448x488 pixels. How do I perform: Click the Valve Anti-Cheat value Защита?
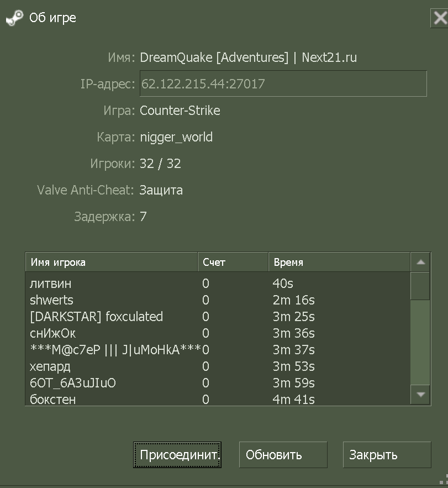click(x=161, y=190)
